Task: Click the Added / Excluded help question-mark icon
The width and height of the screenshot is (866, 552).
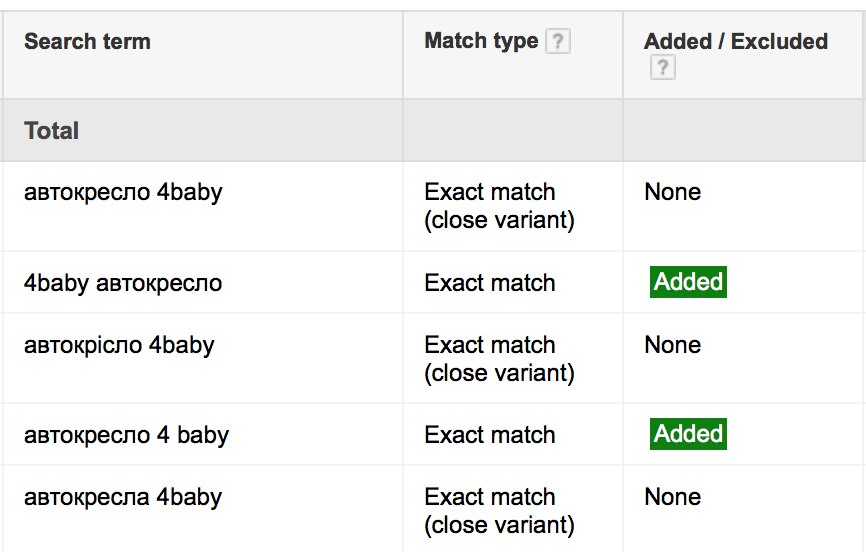Action: tap(663, 68)
